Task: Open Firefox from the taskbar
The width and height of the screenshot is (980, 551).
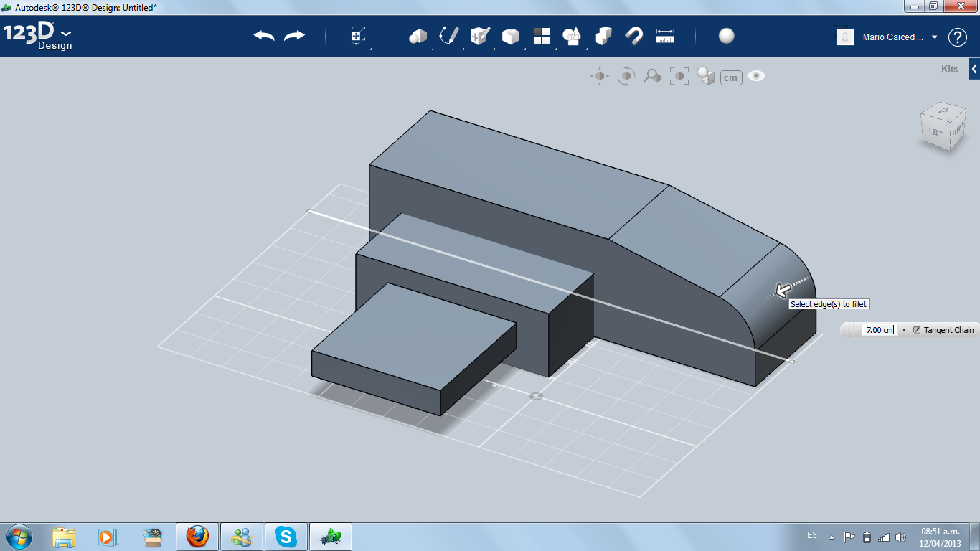Action: (197, 537)
